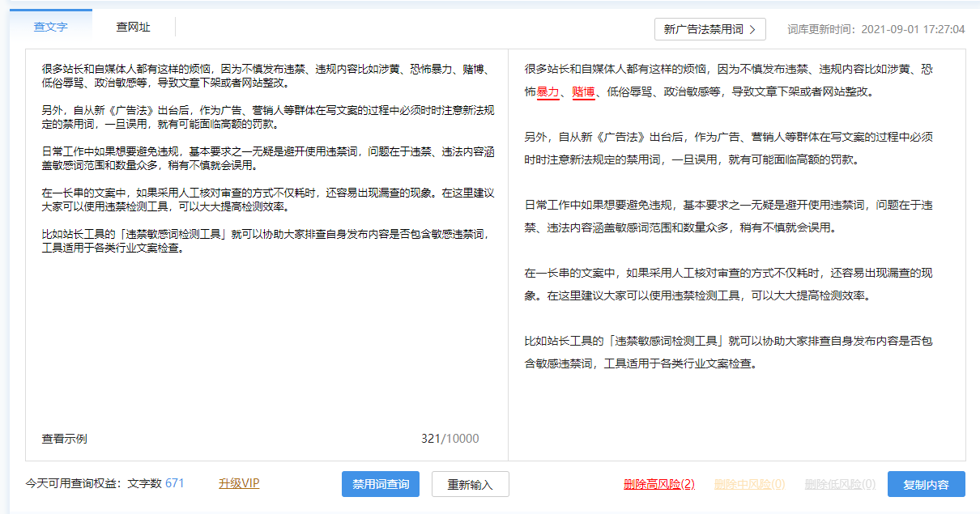This screenshot has width=980, height=514.
Task: Switch to the 查文字 tab
Action: 50,27
